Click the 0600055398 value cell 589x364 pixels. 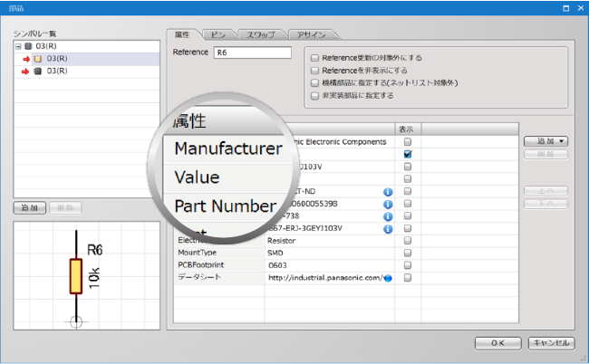[x=329, y=204]
